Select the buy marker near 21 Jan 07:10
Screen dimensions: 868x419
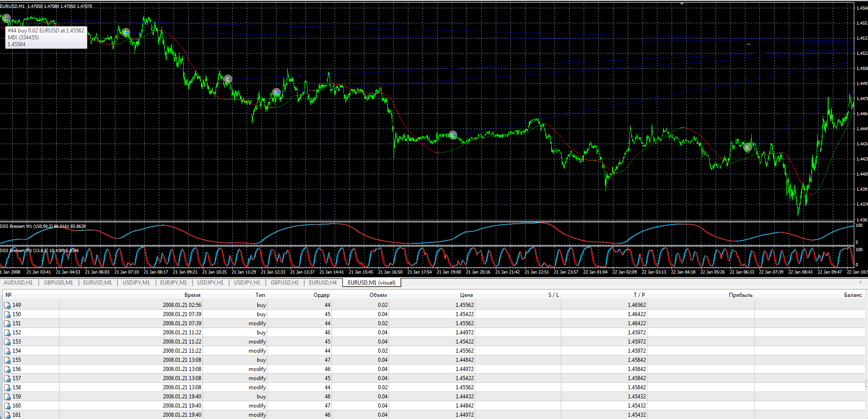point(125,32)
